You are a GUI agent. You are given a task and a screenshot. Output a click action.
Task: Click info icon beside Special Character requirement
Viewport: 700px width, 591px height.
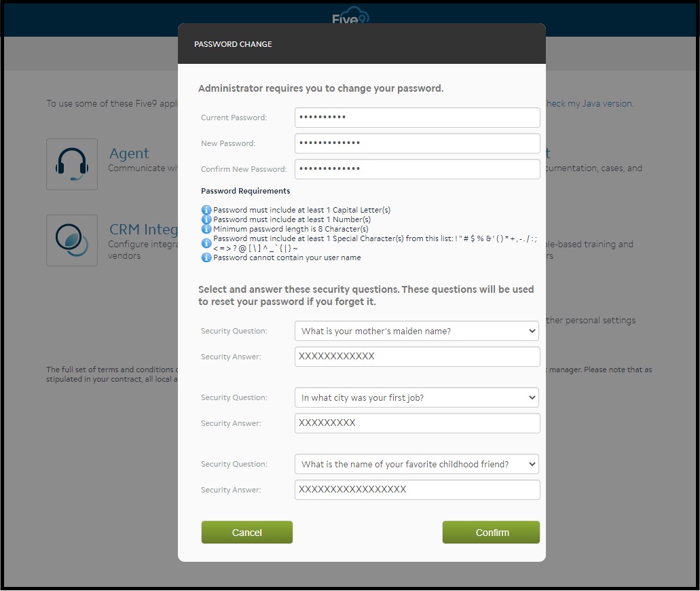[x=206, y=243]
